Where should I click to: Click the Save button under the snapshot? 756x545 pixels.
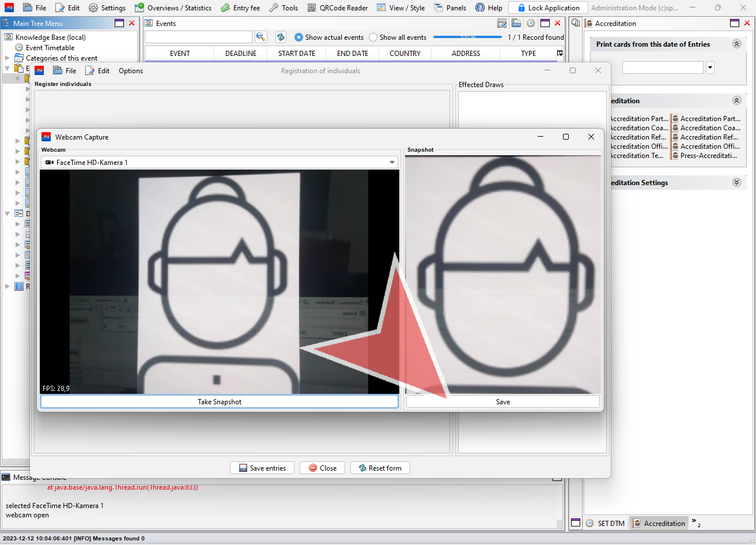[x=502, y=402]
